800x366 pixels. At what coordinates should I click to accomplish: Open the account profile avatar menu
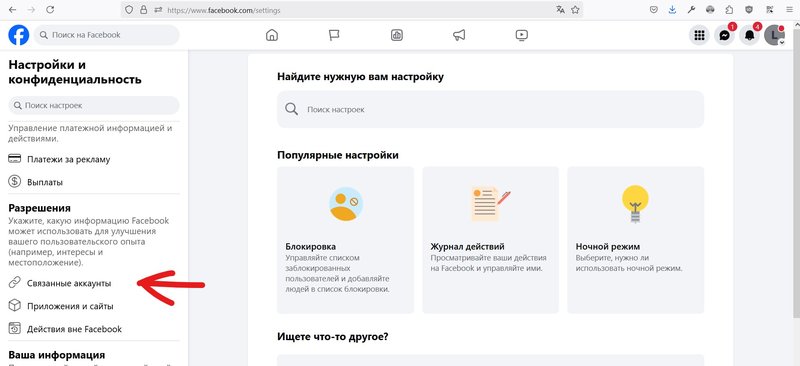coord(774,35)
